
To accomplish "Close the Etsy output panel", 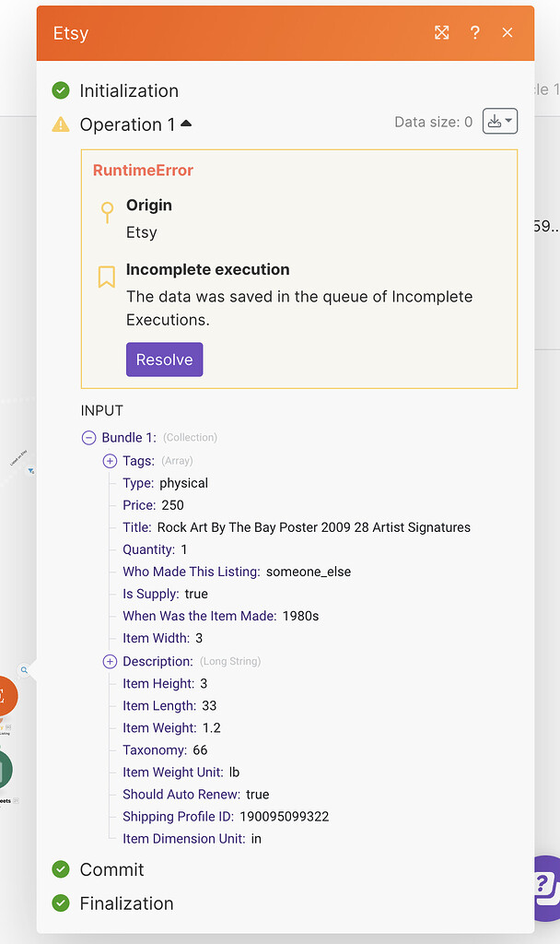I will pos(507,32).
